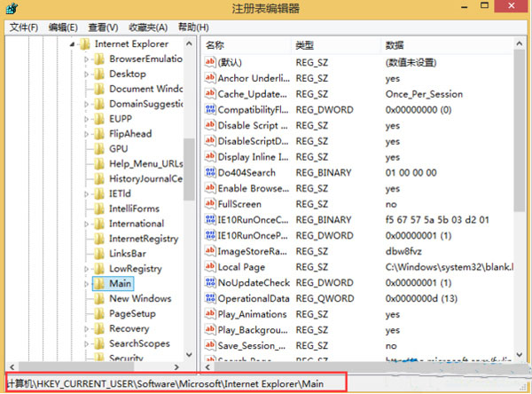Click the dbw8fvz data cell
The height and width of the screenshot is (394, 532).
coord(403,251)
